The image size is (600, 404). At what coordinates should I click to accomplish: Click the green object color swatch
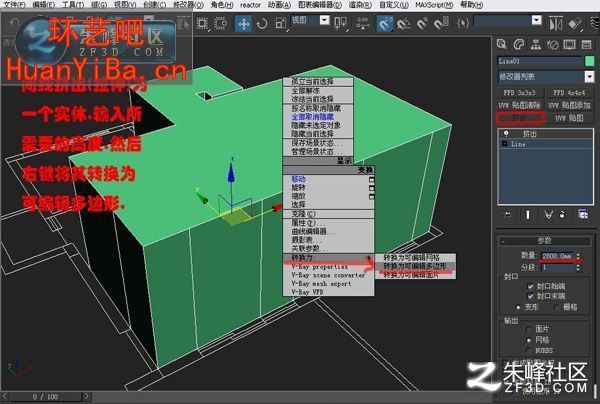click(590, 61)
